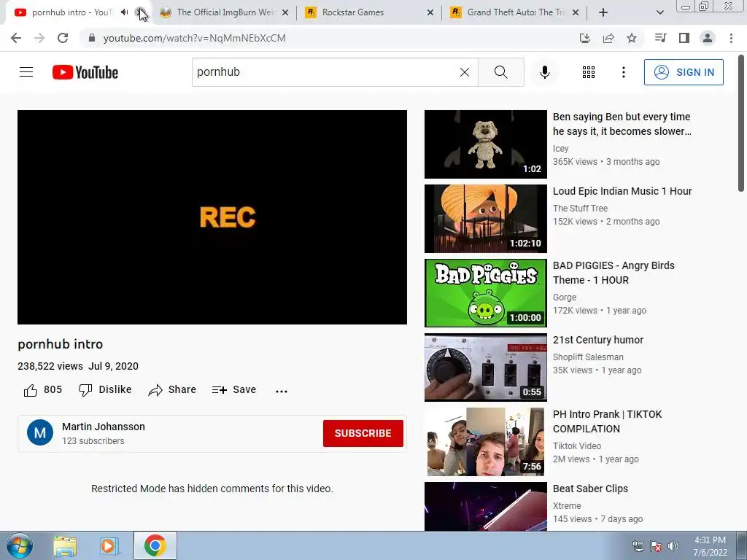Open a new tab with the plus button
The height and width of the screenshot is (560, 747).
pyautogui.click(x=603, y=12)
